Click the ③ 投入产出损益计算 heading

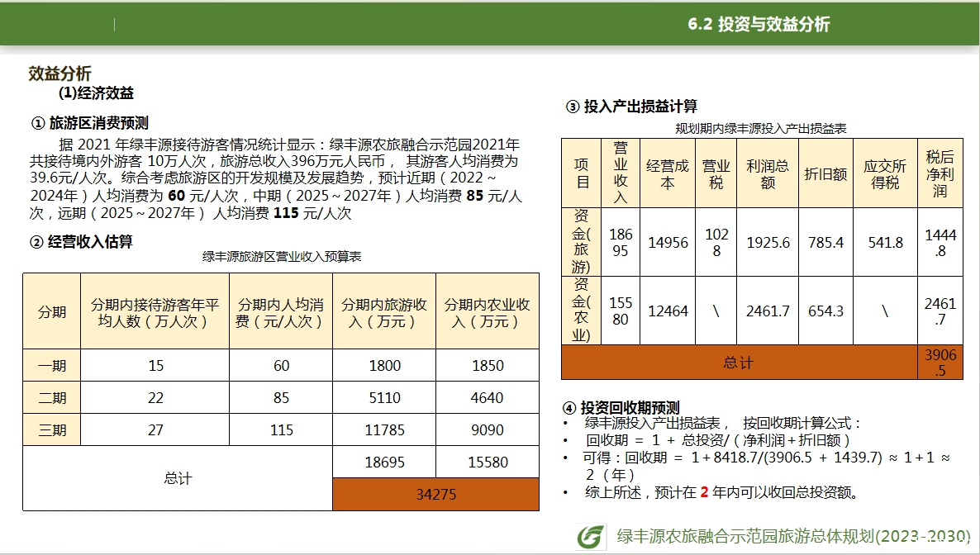pyautogui.click(x=631, y=107)
